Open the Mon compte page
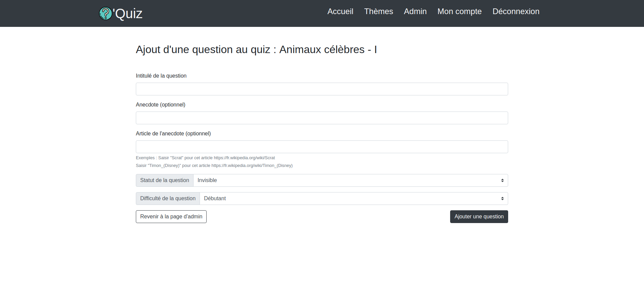644x303 pixels. coord(459,11)
